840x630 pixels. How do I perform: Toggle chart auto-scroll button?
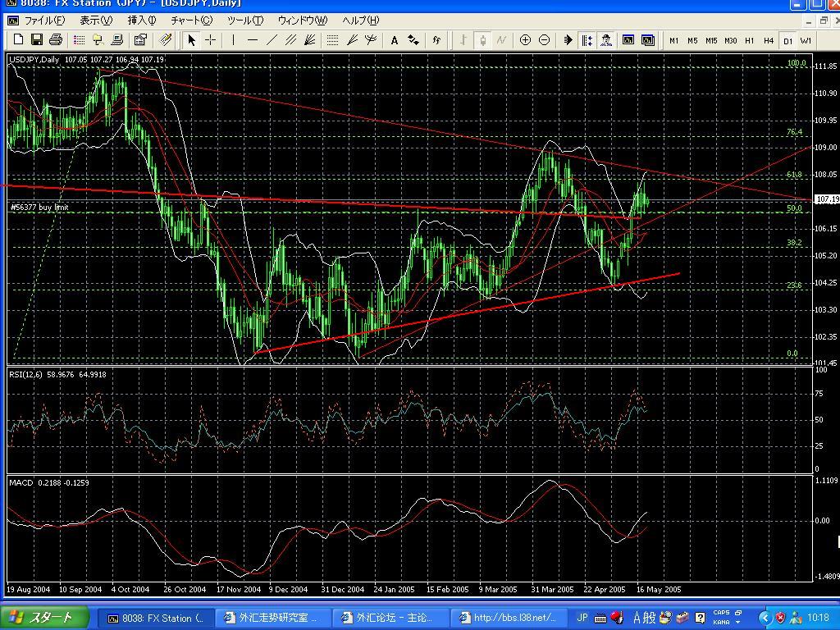click(568, 39)
